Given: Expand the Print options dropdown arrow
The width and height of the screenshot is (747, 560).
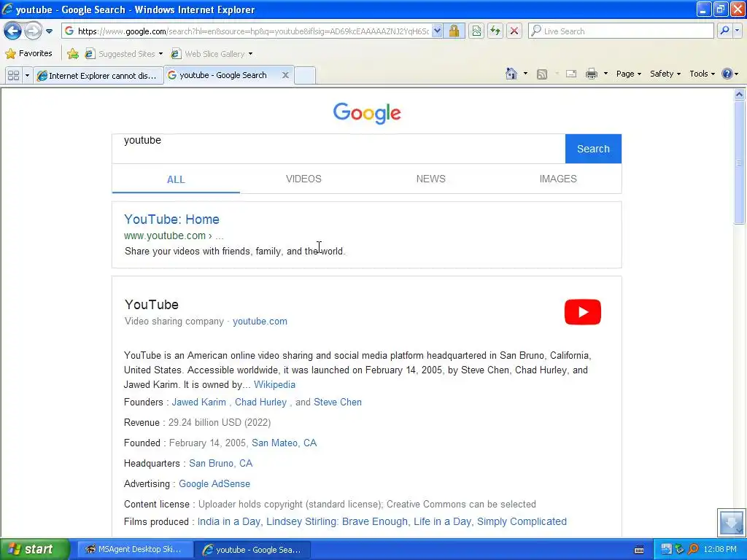Looking at the screenshot, I should 605,74.
